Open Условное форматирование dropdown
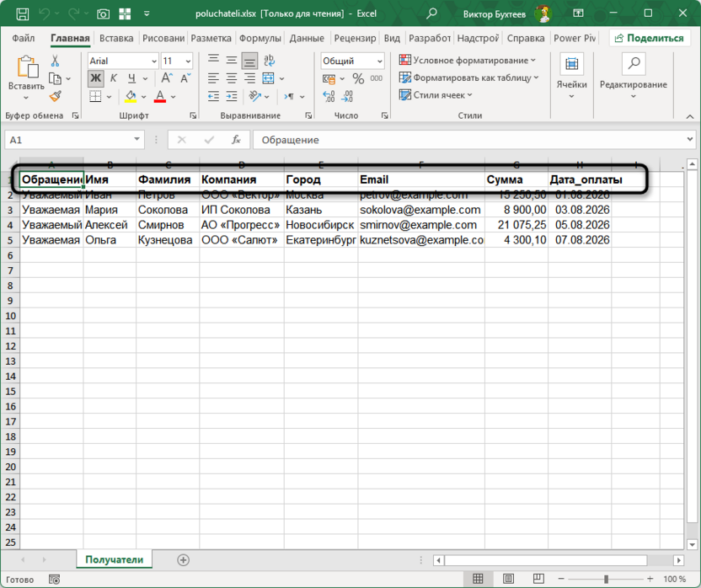 pos(467,60)
